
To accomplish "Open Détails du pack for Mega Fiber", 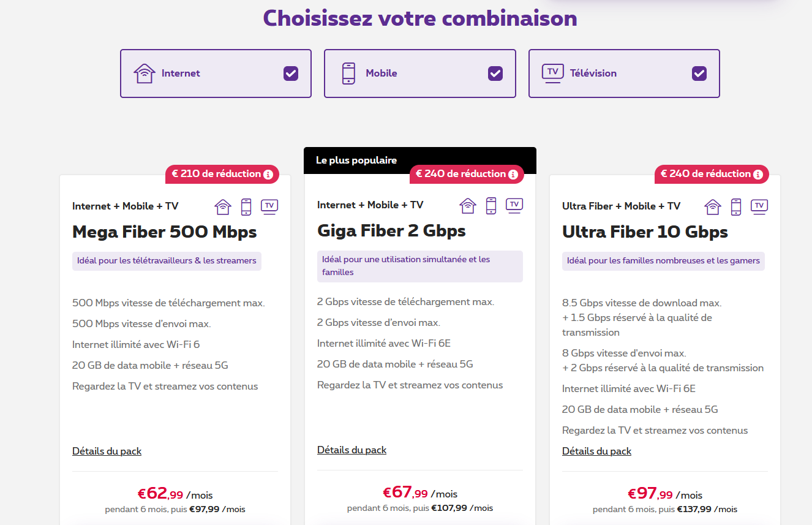I will pos(107,451).
